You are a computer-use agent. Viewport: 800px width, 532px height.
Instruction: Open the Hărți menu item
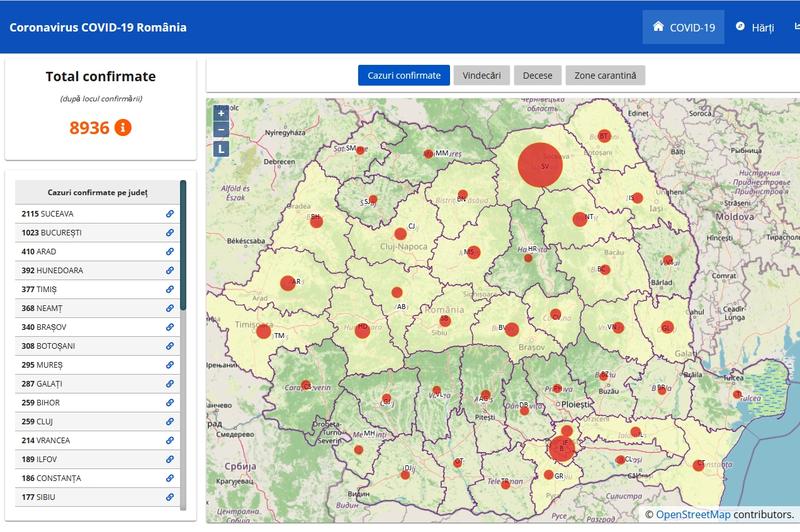click(x=755, y=27)
